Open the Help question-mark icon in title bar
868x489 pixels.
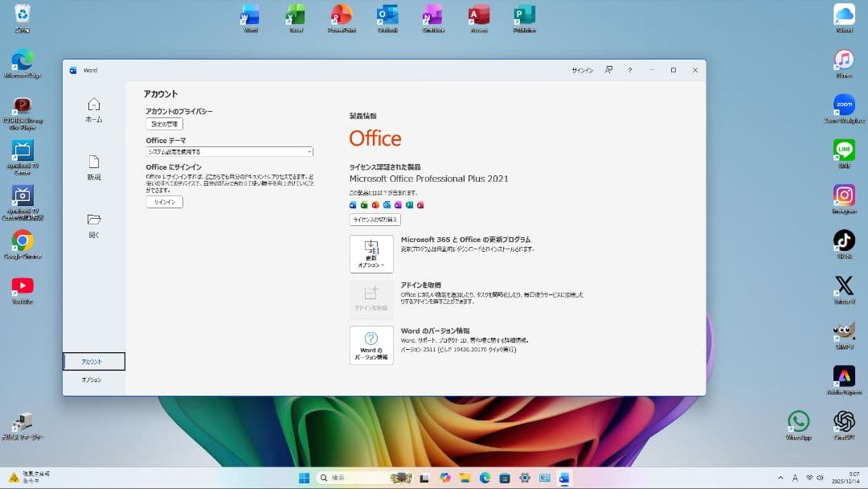coord(629,70)
